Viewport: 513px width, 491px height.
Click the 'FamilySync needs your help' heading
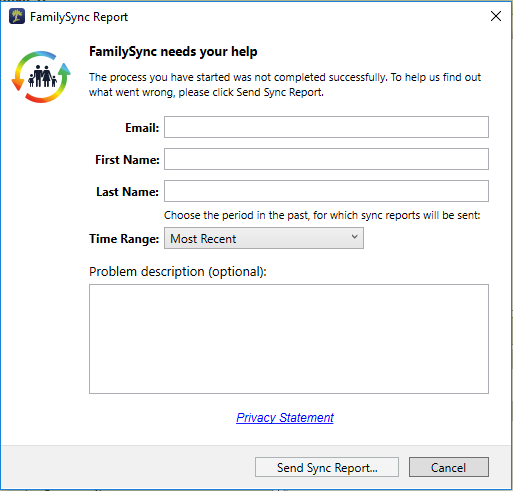pos(173,52)
